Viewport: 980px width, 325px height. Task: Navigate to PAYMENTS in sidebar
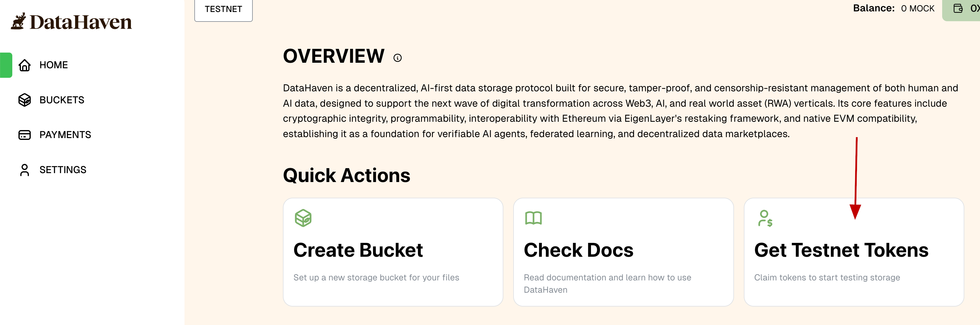click(x=65, y=135)
